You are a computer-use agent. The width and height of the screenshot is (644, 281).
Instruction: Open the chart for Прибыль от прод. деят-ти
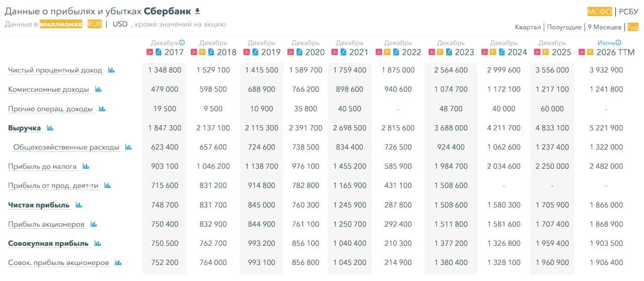107,185
